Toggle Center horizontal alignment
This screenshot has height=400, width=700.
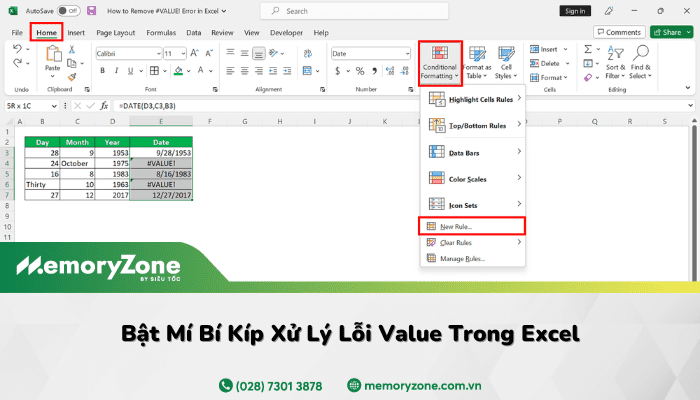[x=245, y=71]
